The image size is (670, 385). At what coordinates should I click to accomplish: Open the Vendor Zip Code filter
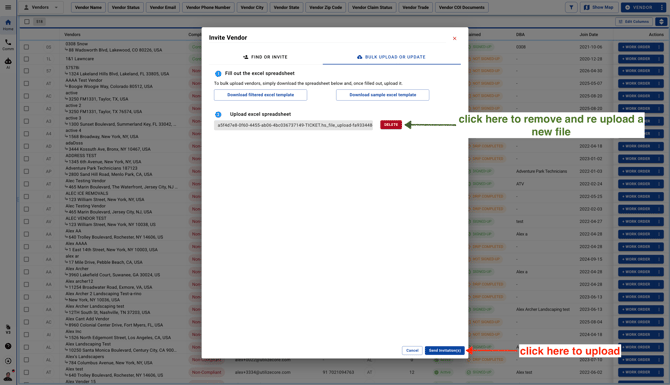(x=326, y=7)
